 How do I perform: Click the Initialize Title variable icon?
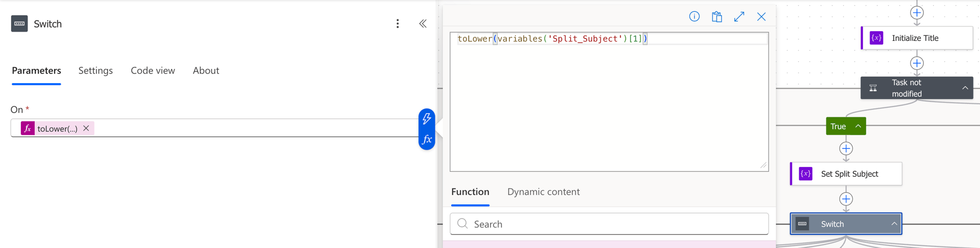point(876,38)
